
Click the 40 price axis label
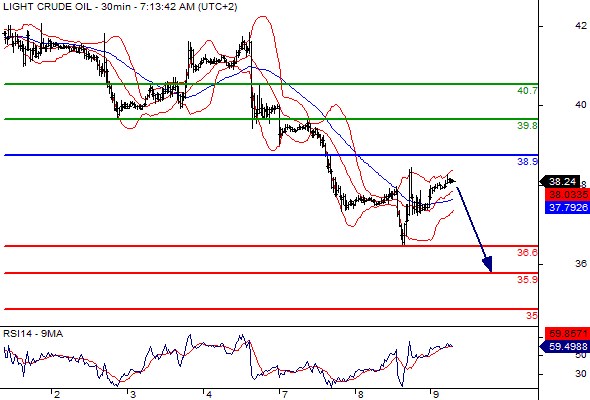pyautogui.click(x=581, y=105)
